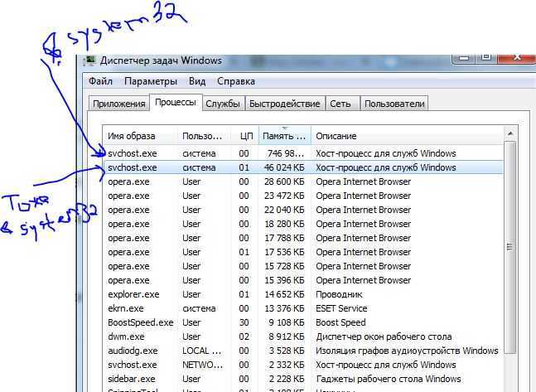Screen dimensions: 536x392
Task: Select the Процессы tab
Action: pos(176,102)
